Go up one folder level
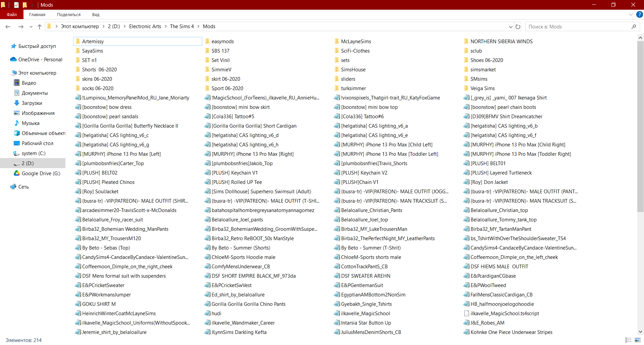This screenshot has width=644, height=345. (40, 27)
